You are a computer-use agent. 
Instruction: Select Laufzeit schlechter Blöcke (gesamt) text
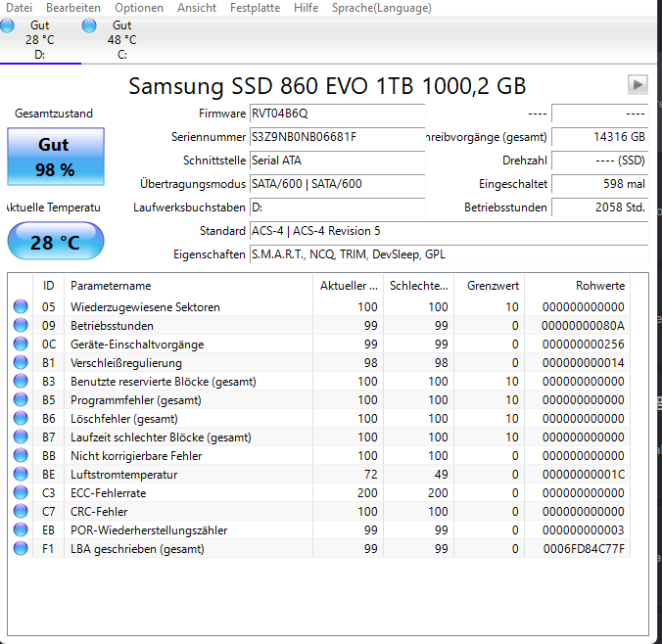point(161,437)
